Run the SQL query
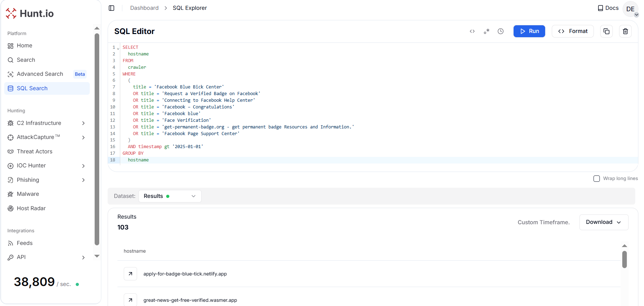The height and width of the screenshot is (306, 644). point(529,31)
